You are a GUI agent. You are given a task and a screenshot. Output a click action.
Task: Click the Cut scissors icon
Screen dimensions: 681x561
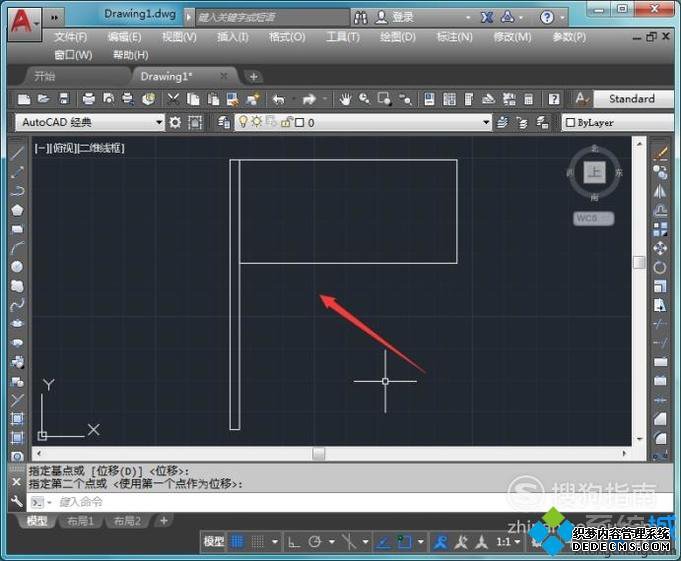[173, 99]
